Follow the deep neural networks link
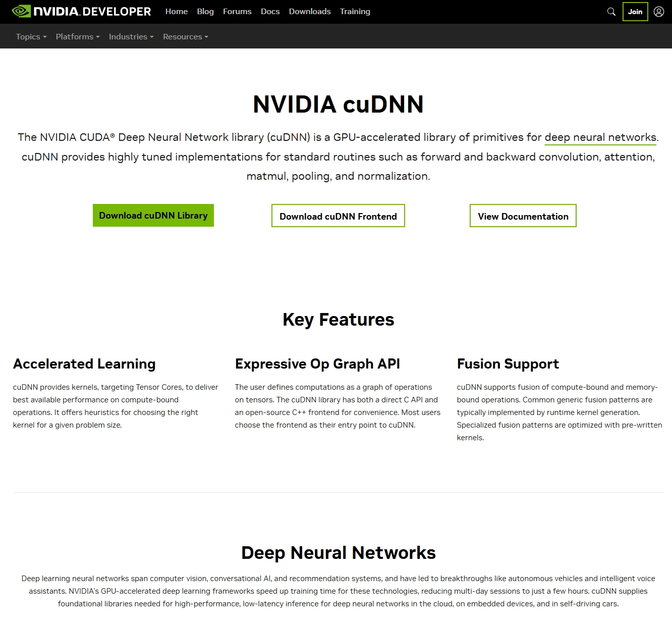672x625 pixels. (600, 137)
